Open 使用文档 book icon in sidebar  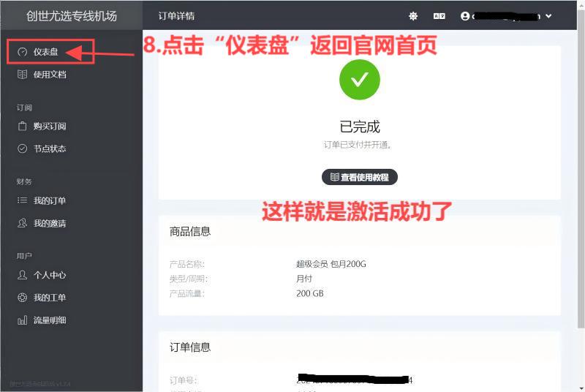[x=23, y=74]
